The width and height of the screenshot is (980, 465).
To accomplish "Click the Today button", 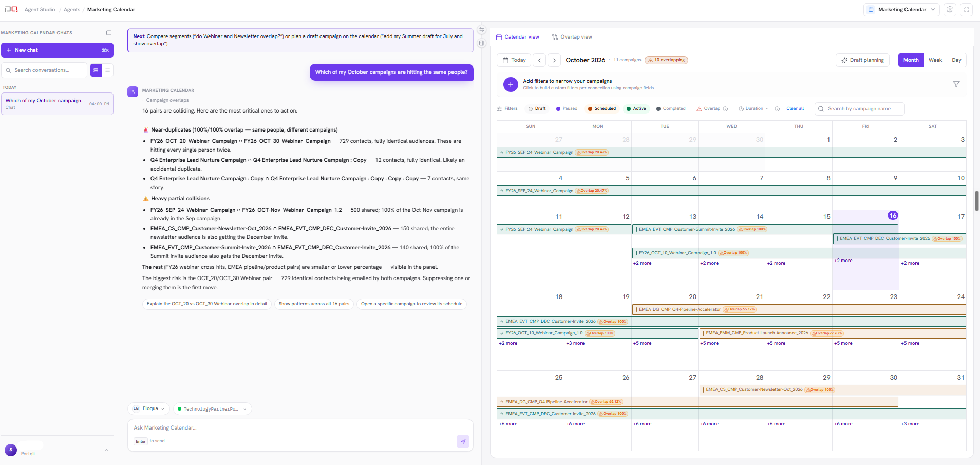I will point(514,60).
